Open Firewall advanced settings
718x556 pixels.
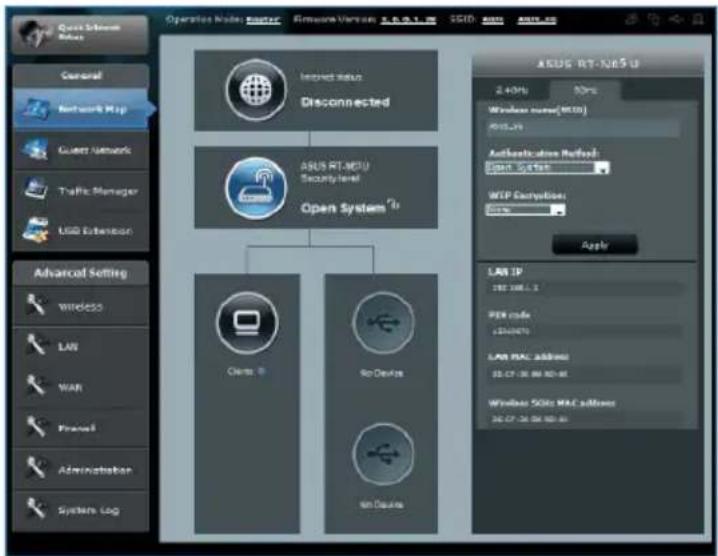tap(82, 428)
